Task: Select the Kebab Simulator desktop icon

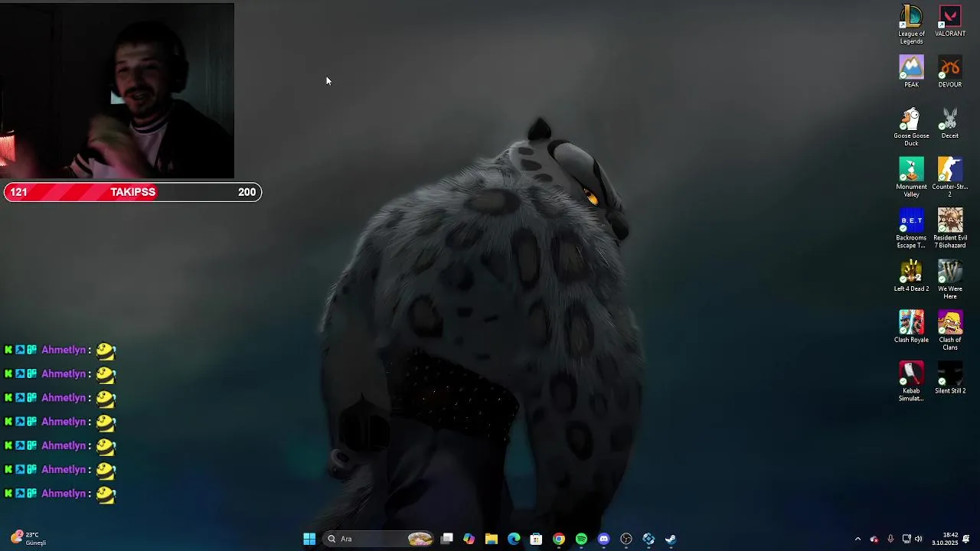Action: coord(911,381)
